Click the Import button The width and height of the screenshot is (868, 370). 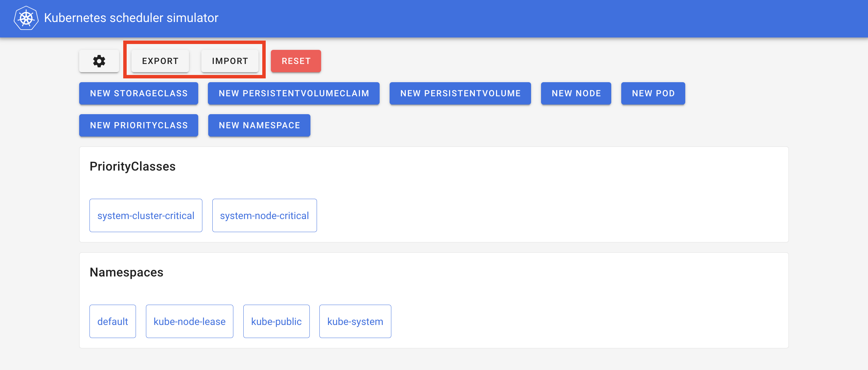click(x=230, y=61)
